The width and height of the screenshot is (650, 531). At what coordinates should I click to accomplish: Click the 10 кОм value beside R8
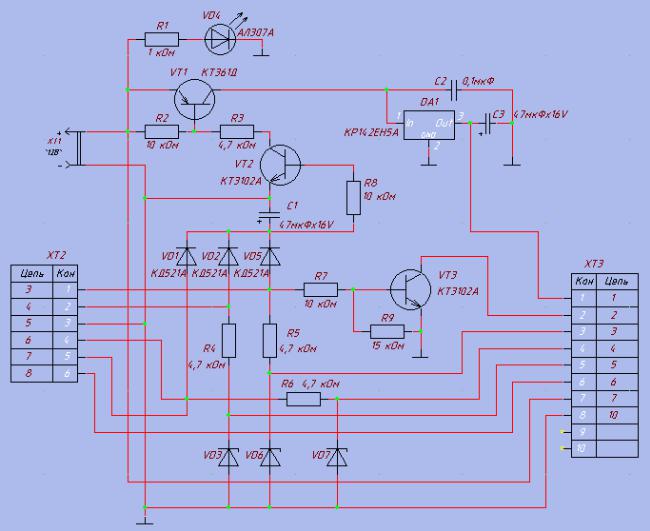pyautogui.click(x=379, y=196)
